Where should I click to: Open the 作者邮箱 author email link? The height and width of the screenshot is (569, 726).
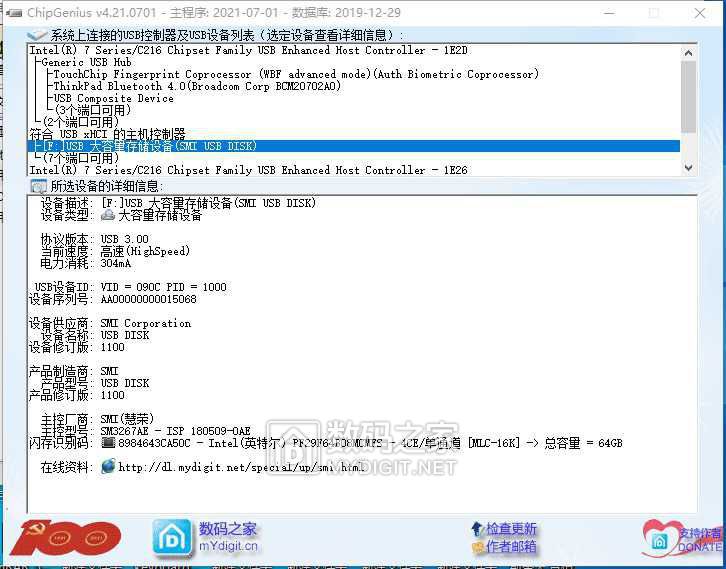[x=511, y=547]
